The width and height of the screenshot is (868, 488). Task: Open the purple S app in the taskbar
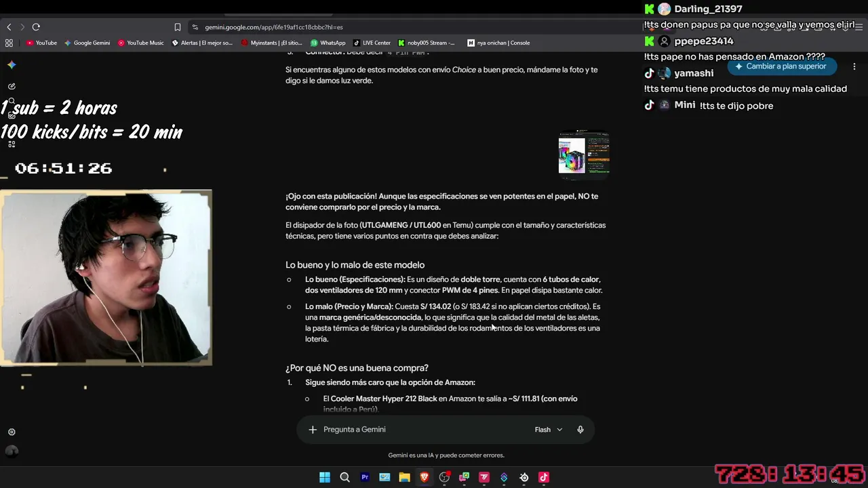(504, 477)
